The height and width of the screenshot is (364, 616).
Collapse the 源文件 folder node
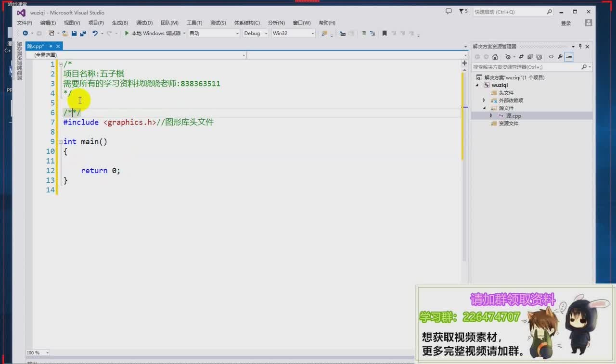pyautogui.click(x=484, y=108)
